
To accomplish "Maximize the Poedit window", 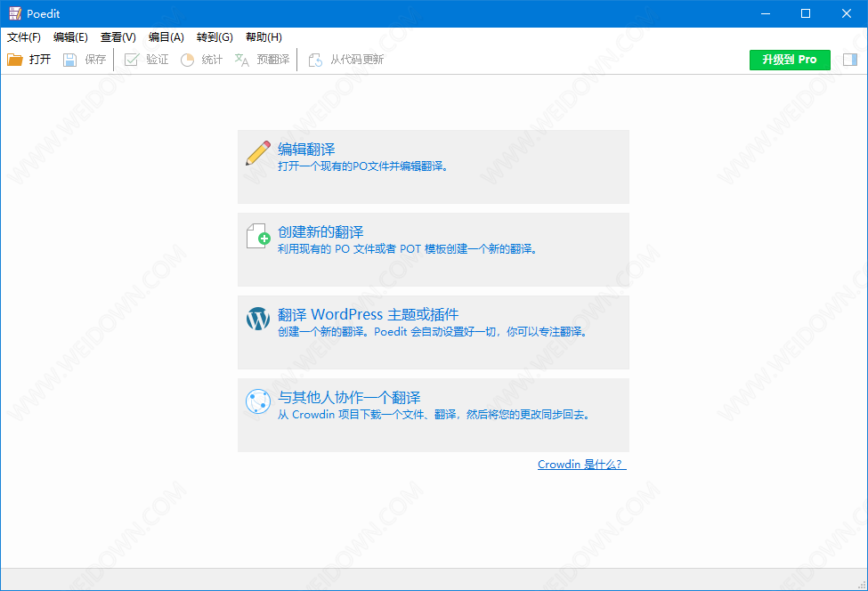I will (806, 13).
